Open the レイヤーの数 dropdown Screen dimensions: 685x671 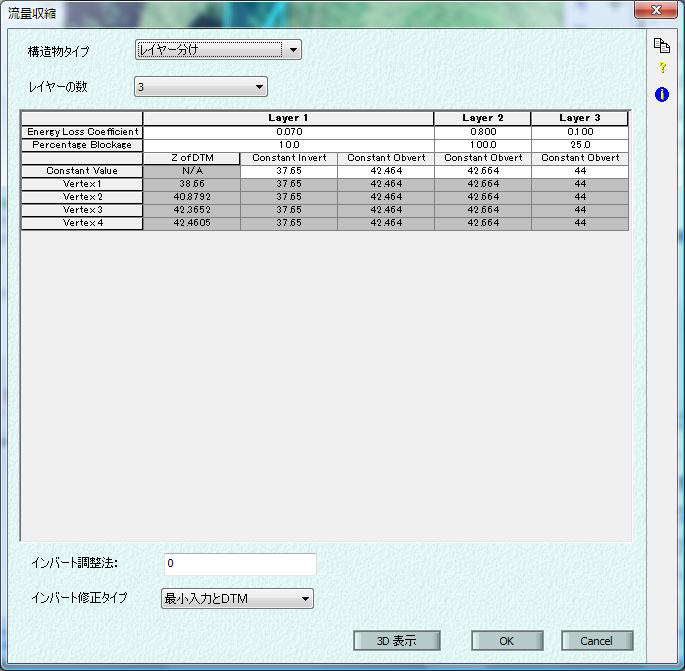pos(201,87)
